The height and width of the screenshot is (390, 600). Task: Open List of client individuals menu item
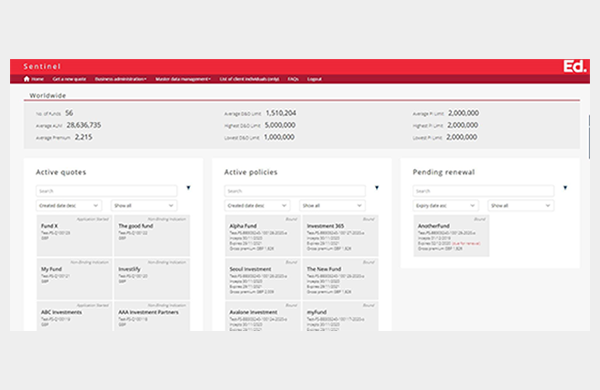coord(249,79)
